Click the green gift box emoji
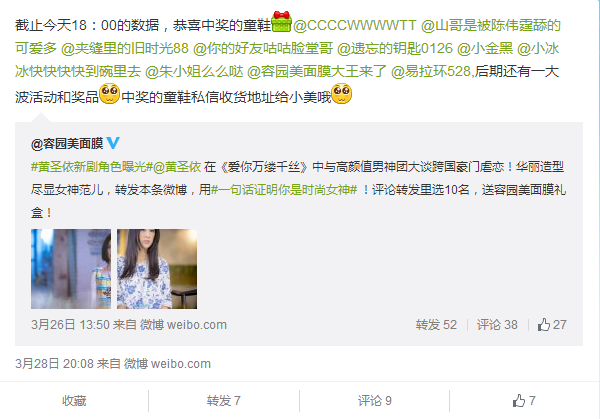Image resolution: width=600 pixels, height=419 pixels. pyautogui.click(x=282, y=22)
